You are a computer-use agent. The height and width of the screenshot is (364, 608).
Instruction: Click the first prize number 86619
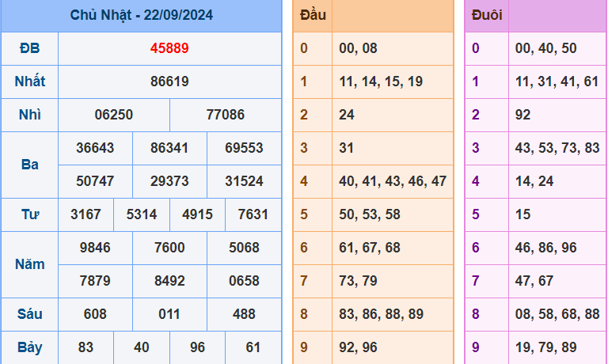(169, 82)
